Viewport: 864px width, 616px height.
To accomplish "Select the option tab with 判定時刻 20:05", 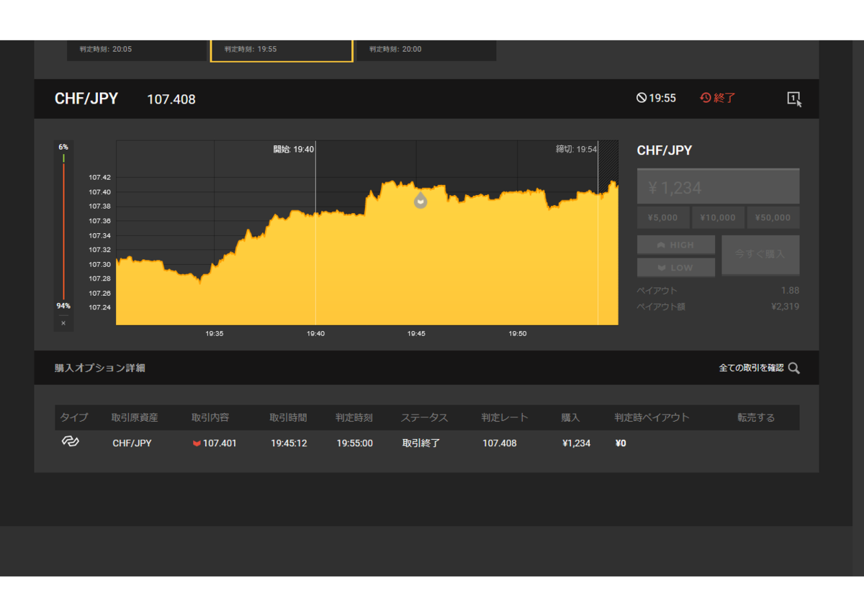I will click(137, 50).
